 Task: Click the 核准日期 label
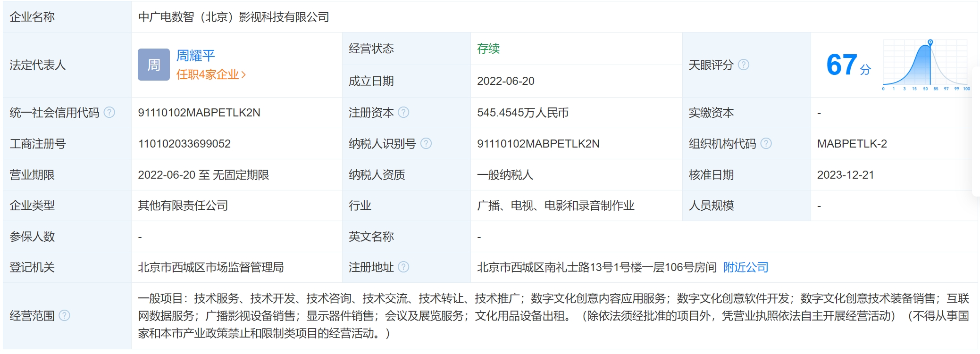click(711, 175)
